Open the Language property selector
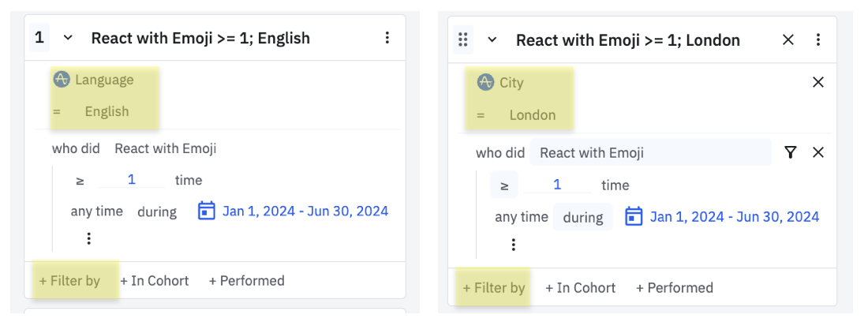 pos(104,80)
